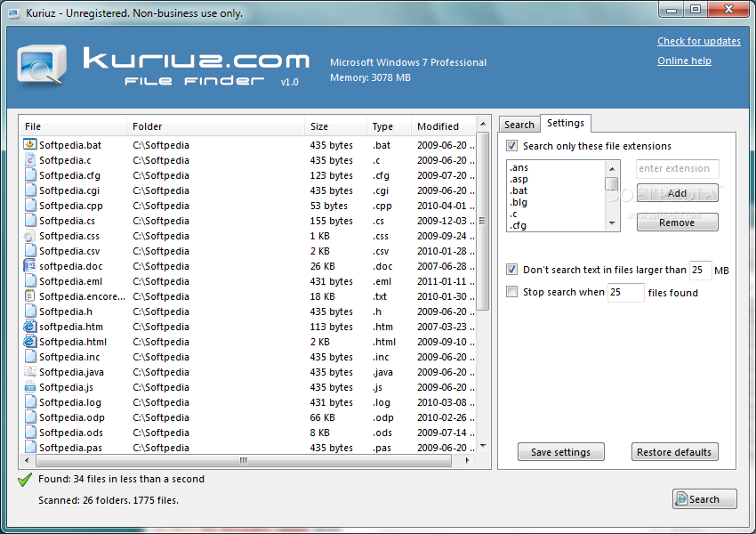Click the horizontal scrollbar thumb
Viewport: 756px width, 534px height.
(244, 460)
